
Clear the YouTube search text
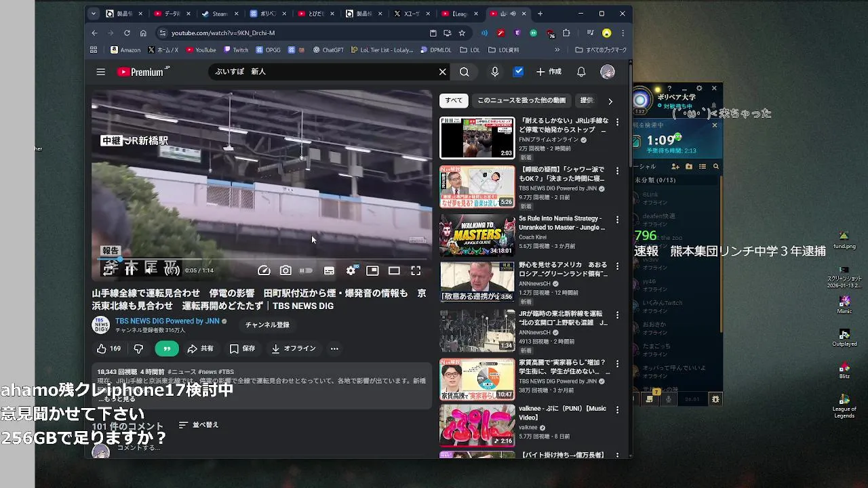(442, 72)
